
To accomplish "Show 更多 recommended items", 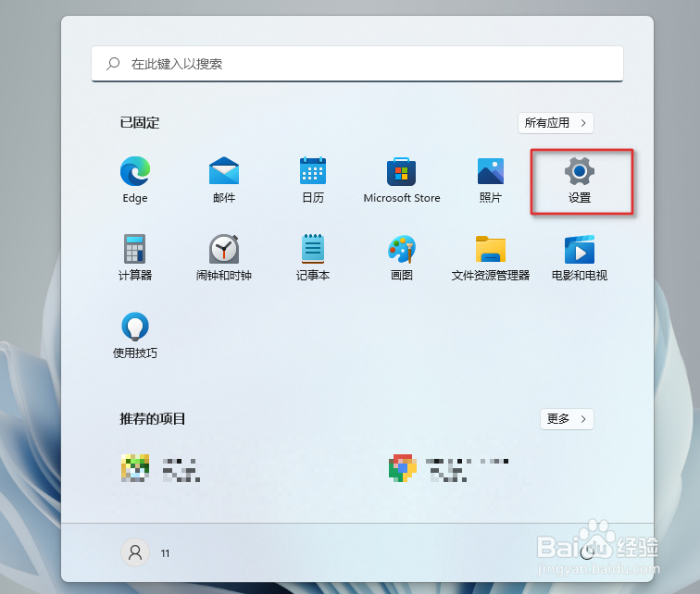I will (x=567, y=419).
